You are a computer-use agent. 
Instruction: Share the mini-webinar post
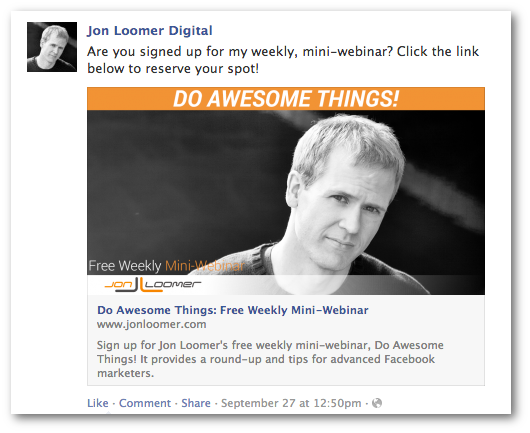click(x=196, y=403)
